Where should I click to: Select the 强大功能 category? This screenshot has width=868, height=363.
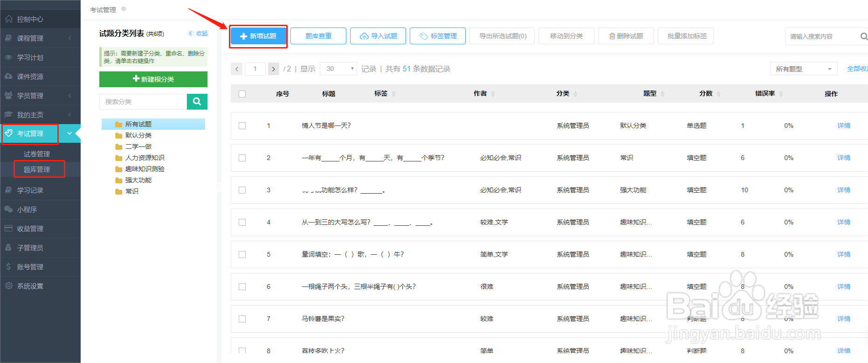(x=138, y=180)
